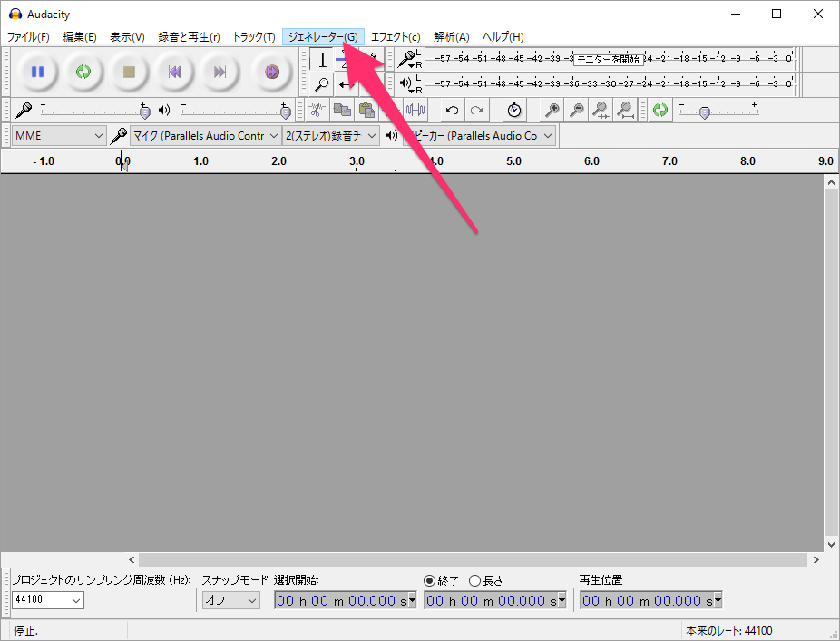The width and height of the screenshot is (840, 641).
Task: Click the 再生位置 time field
Action: 651,600
